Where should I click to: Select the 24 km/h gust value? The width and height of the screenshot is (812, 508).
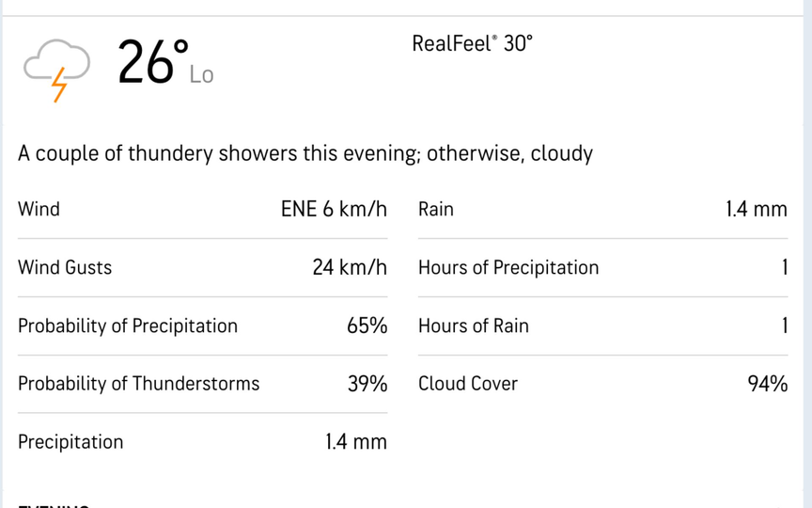tap(350, 267)
